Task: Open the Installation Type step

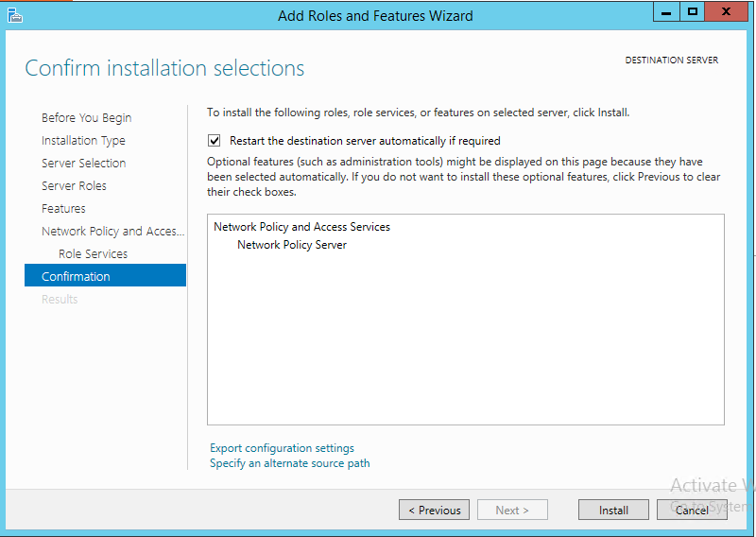Action: click(83, 141)
